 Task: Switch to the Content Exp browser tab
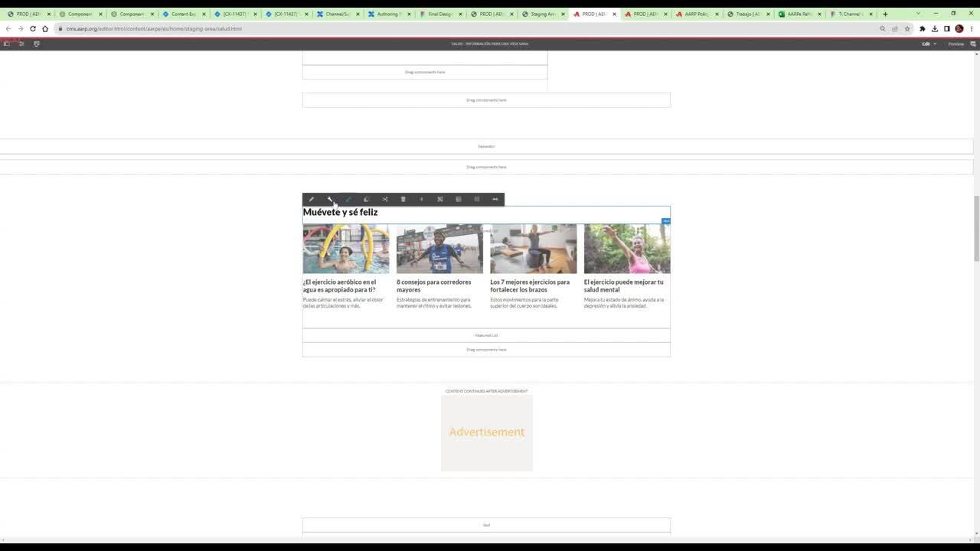[184, 14]
